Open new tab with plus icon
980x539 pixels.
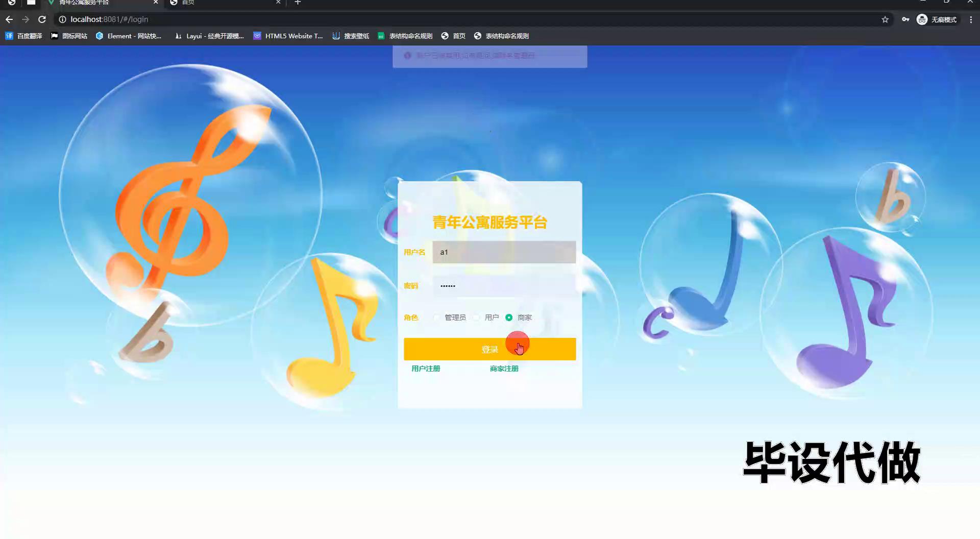[298, 3]
